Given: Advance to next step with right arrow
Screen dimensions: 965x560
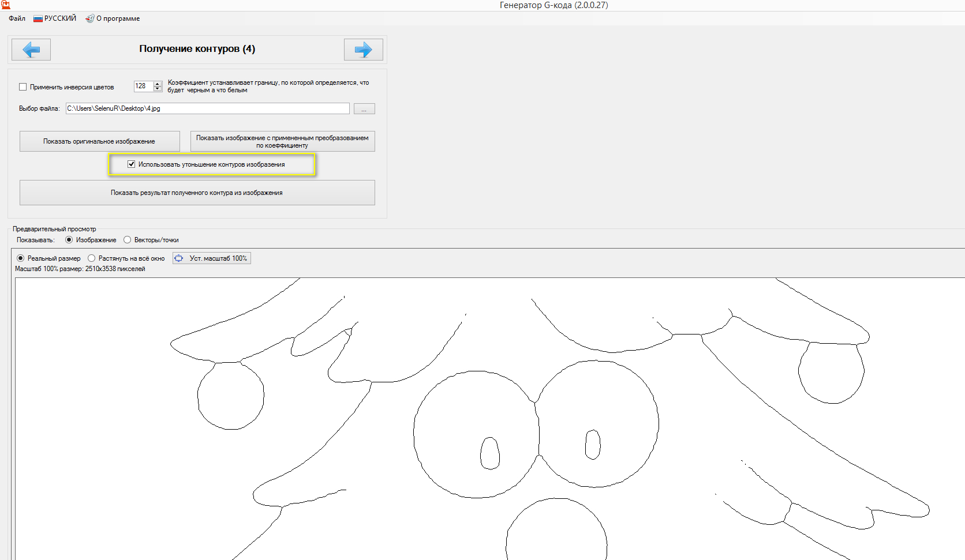Looking at the screenshot, I should click(364, 50).
